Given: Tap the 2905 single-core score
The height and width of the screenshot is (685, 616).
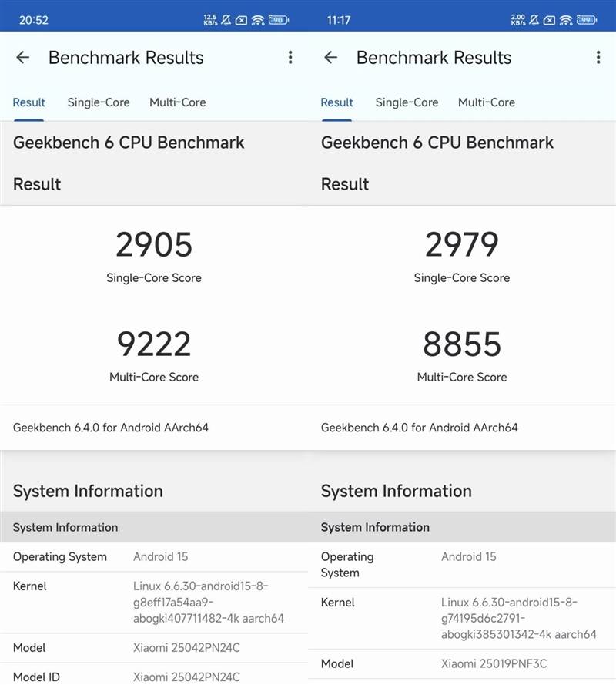Looking at the screenshot, I should [154, 245].
